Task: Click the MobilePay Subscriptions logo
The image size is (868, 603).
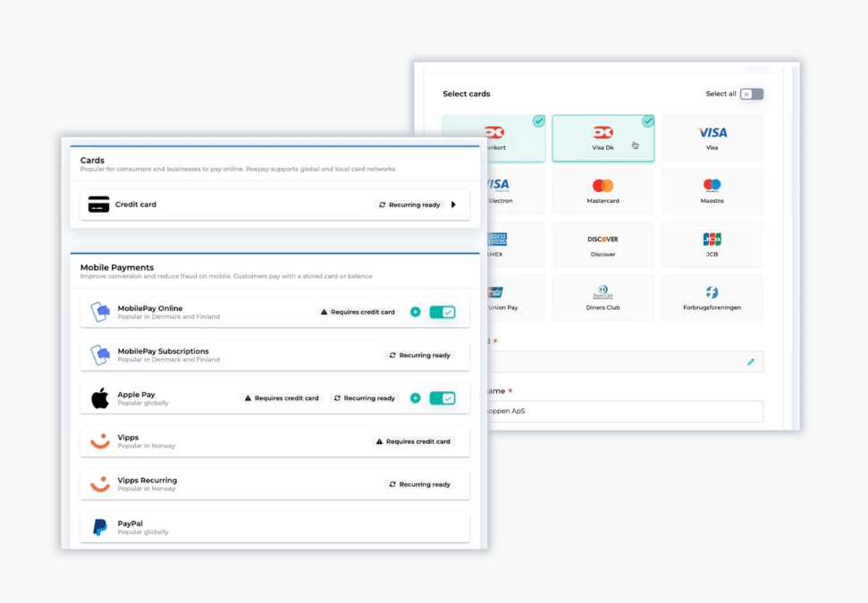Action: pos(100,356)
